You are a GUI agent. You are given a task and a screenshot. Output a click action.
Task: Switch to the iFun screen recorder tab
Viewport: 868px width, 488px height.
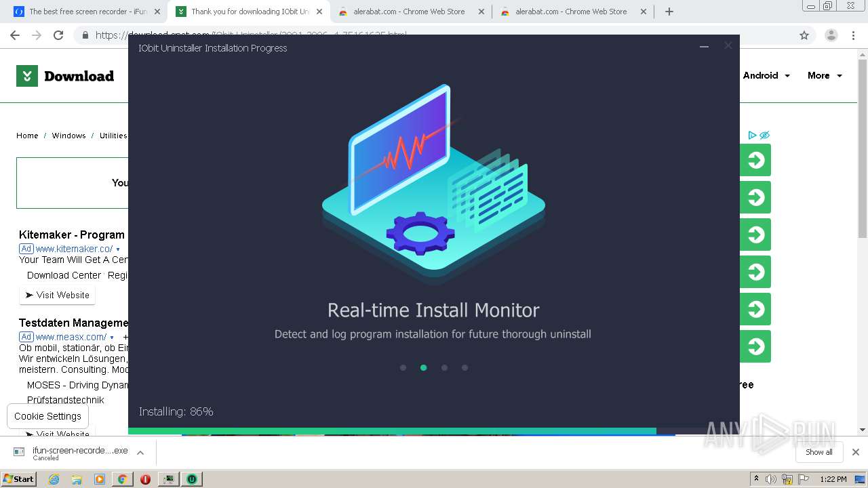click(87, 12)
